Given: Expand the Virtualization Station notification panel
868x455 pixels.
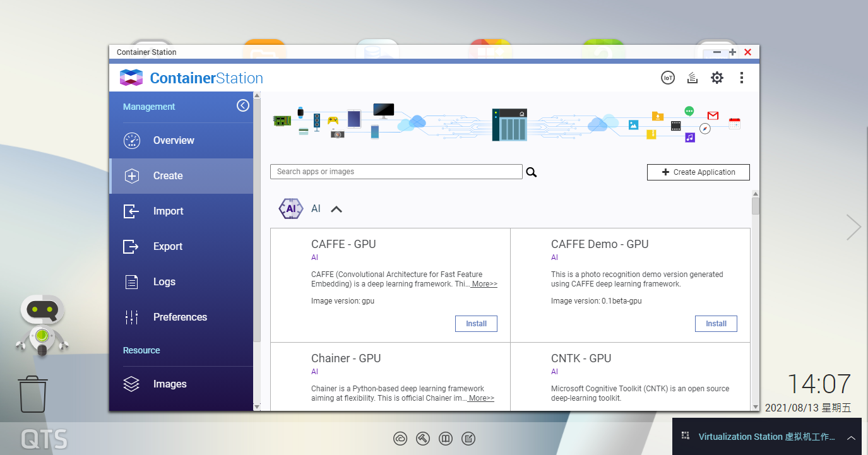Looking at the screenshot, I should pos(851,437).
